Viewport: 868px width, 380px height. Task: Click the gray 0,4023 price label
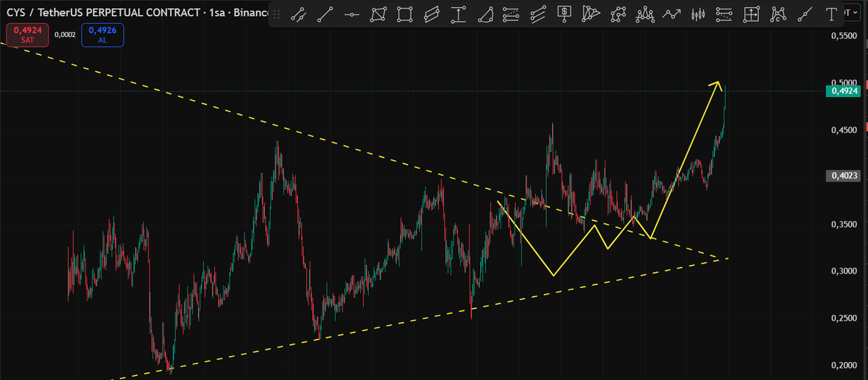click(843, 176)
